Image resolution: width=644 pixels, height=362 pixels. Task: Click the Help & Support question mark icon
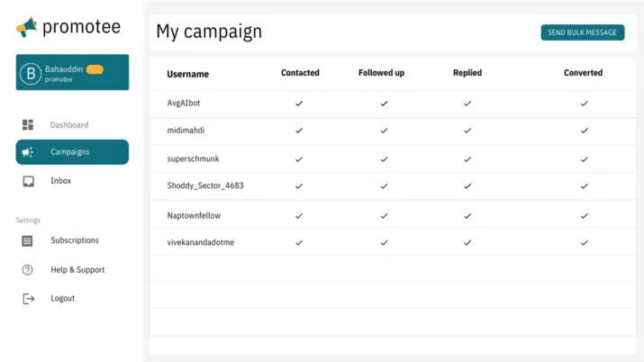coord(28,269)
